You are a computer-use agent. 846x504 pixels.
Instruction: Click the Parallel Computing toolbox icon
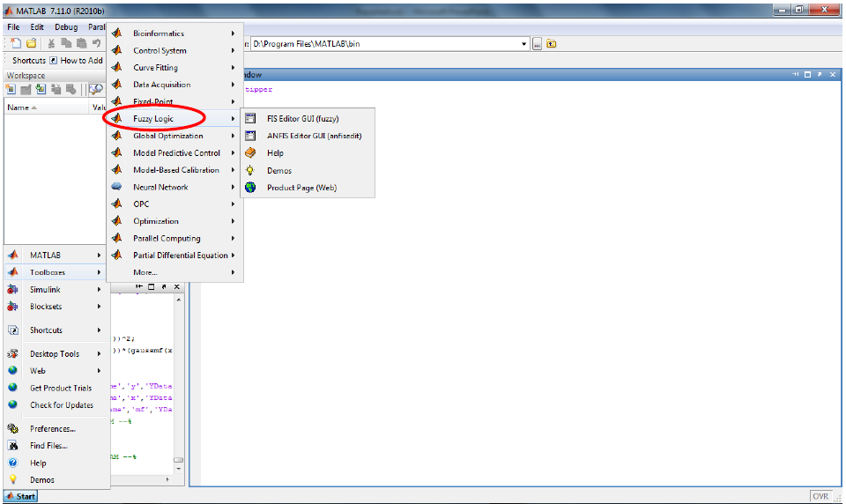(x=116, y=238)
